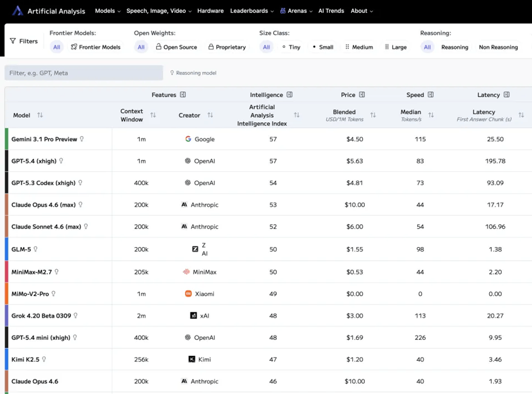
Task: Sort by Median speed column arrows
Action: pyautogui.click(x=431, y=115)
